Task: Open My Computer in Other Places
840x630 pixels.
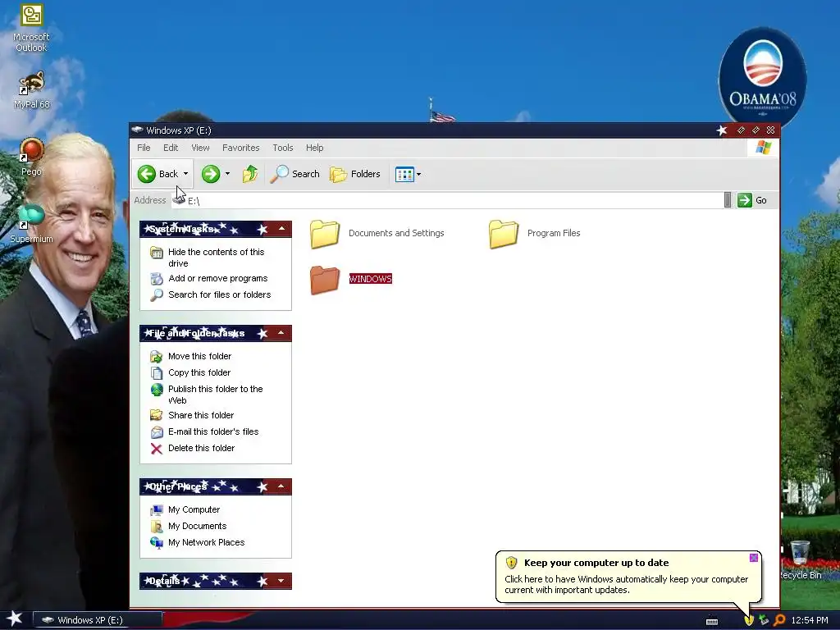Action: point(194,510)
